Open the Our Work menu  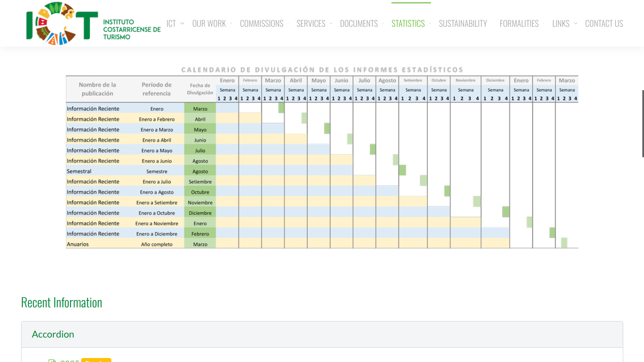click(x=209, y=23)
